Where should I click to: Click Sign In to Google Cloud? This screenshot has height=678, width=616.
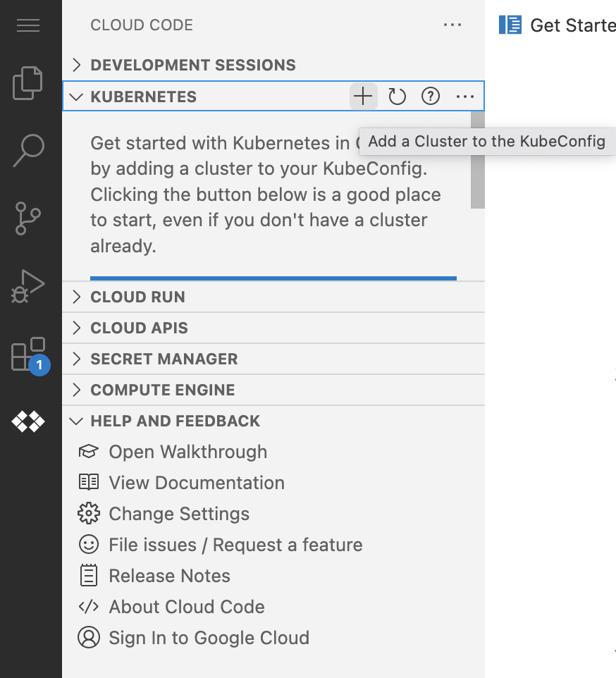[x=209, y=638]
